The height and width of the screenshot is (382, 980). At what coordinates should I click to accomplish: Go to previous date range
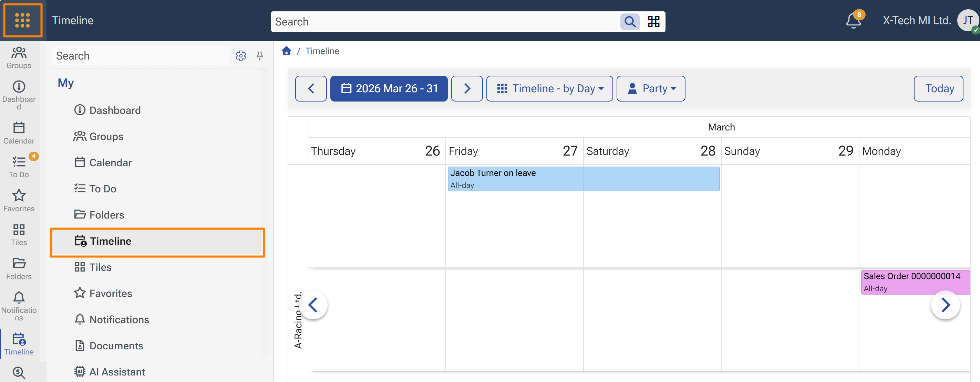coord(311,88)
